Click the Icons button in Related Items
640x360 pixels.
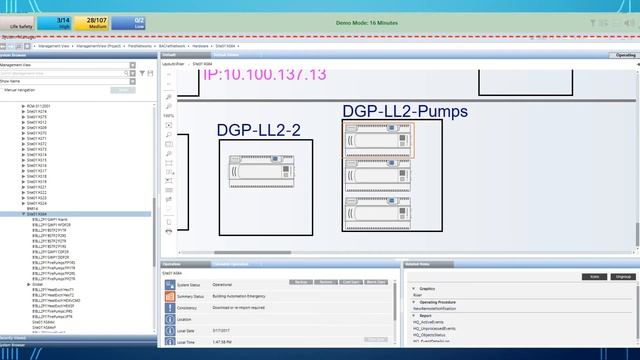[594, 277]
